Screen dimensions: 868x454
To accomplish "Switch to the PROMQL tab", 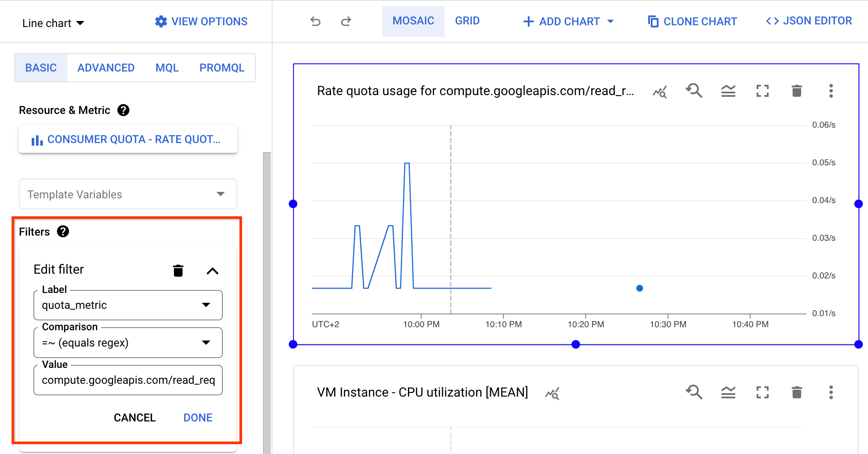I will [221, 67].
